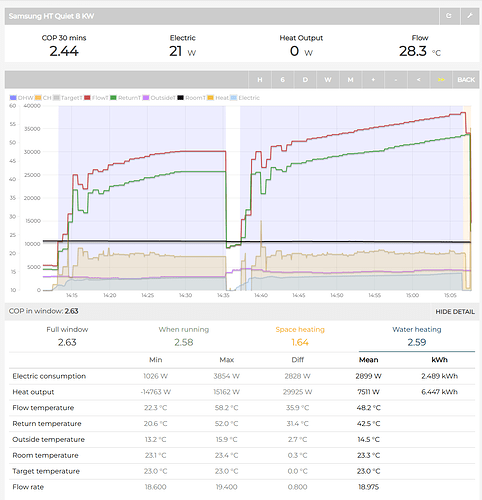Toggle the Heat legend series

218,98
